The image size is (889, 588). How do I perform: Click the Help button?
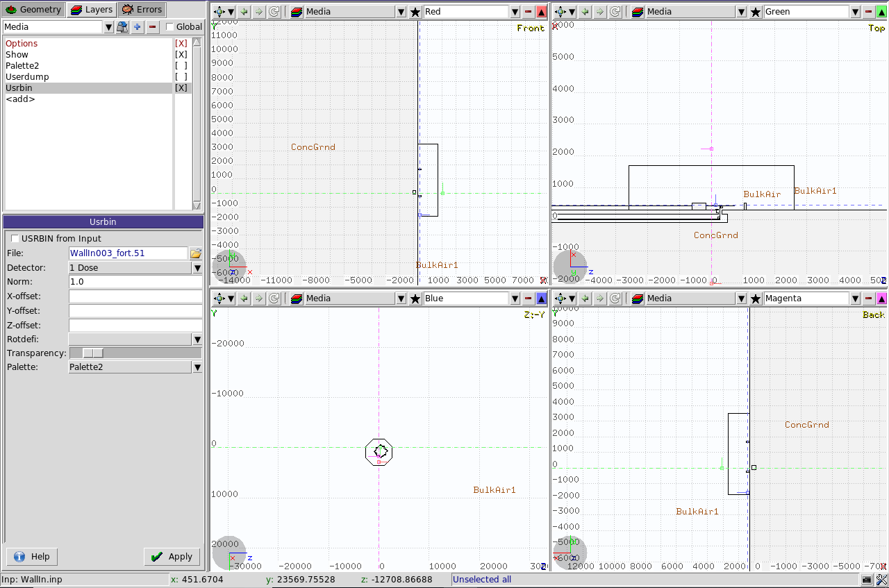coord(32,557)
